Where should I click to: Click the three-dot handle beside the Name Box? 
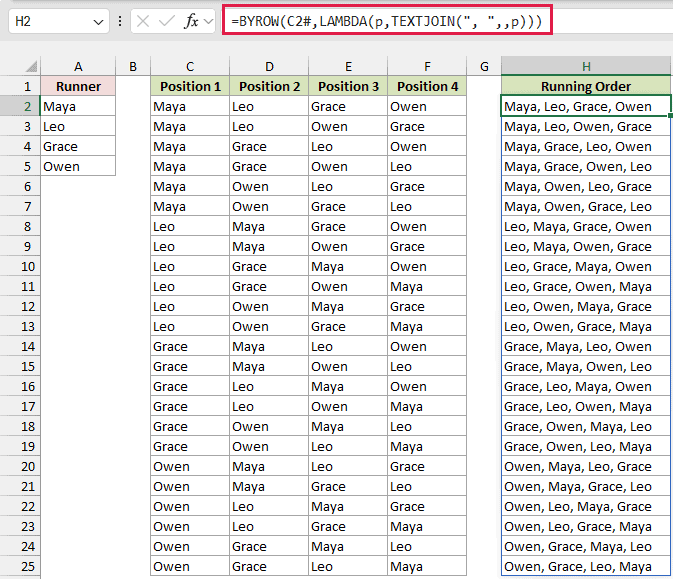pyautogui.click(x=120, y=21)
